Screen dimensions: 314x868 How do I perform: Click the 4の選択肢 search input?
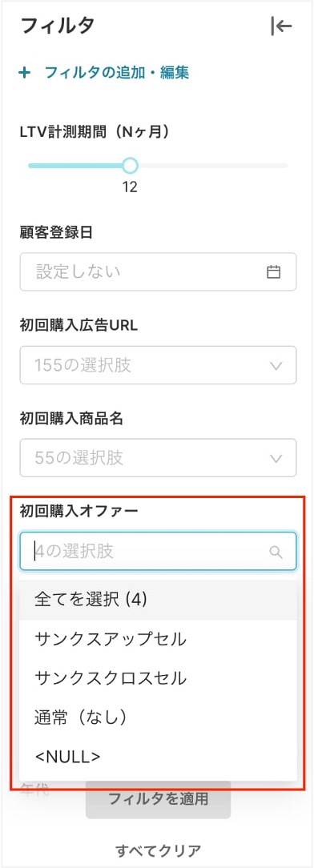point(158,552)
